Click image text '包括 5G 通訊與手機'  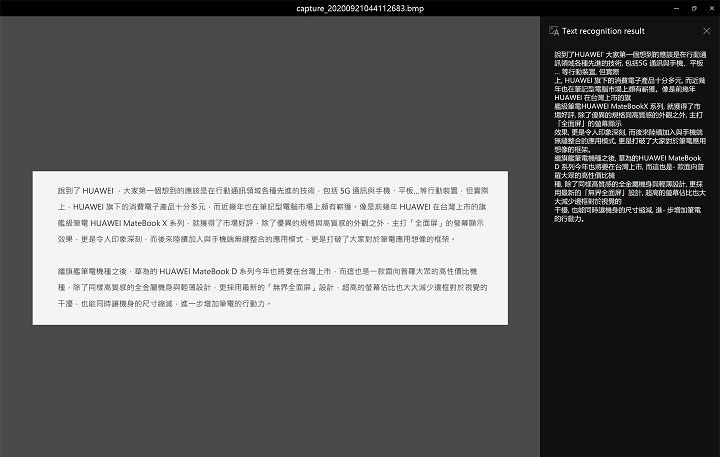(356, 191)
